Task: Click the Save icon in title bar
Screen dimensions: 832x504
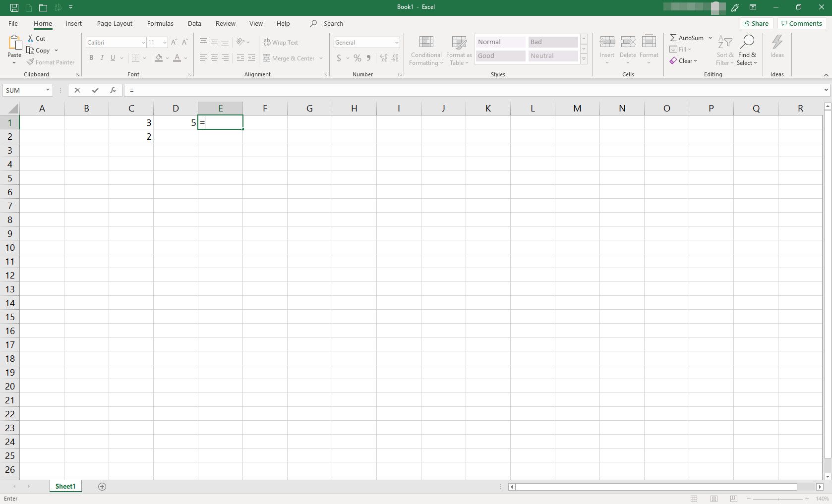Action: [x=14, y=7]
